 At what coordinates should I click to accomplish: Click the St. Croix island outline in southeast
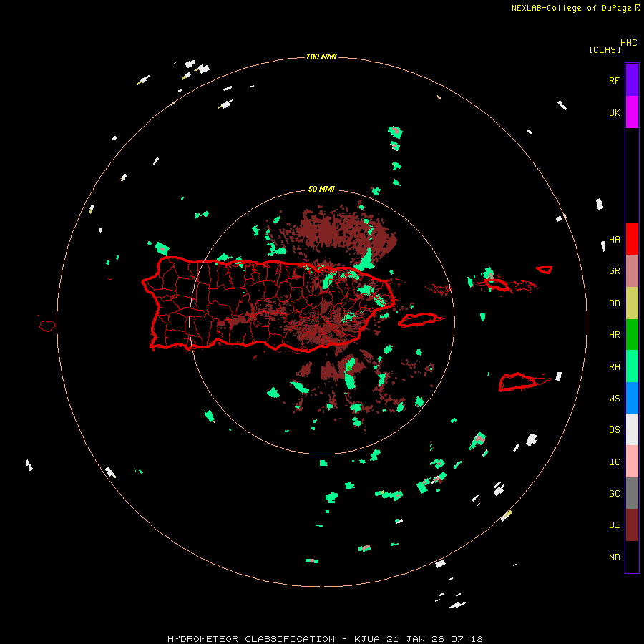[518, 382]
